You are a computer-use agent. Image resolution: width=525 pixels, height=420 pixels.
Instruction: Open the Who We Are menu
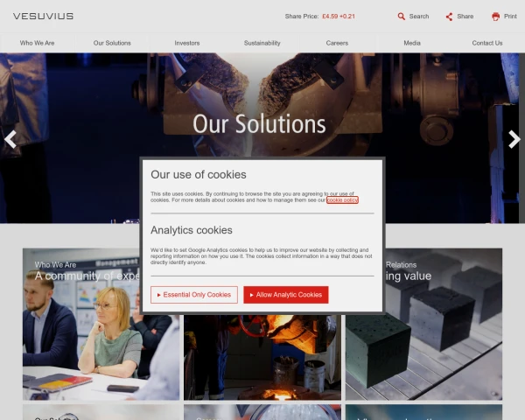[x=37, y=43]
